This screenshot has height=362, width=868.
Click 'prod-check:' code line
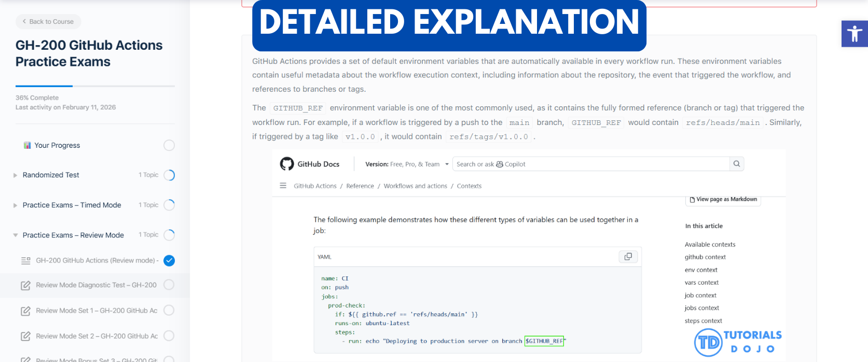pos(347,305)
